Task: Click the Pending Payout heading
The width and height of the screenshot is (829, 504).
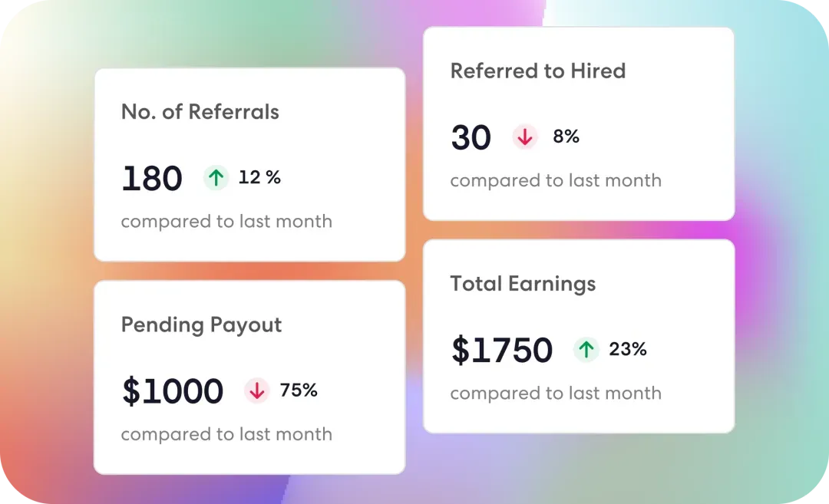Action: (x=202, y=324)
